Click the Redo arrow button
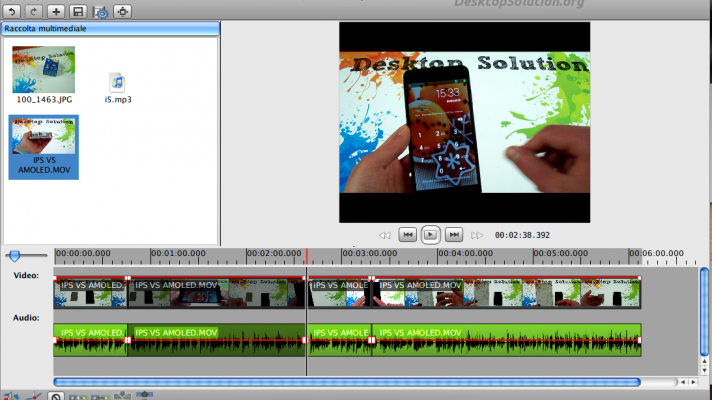This screenshot has width=712, height=400. tap(34, 11)
